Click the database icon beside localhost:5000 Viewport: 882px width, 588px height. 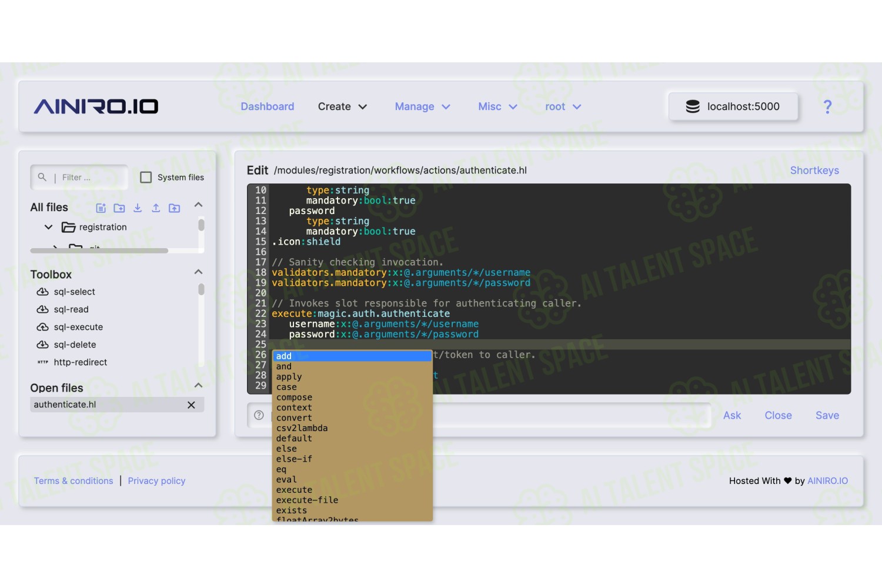point(693,106)
